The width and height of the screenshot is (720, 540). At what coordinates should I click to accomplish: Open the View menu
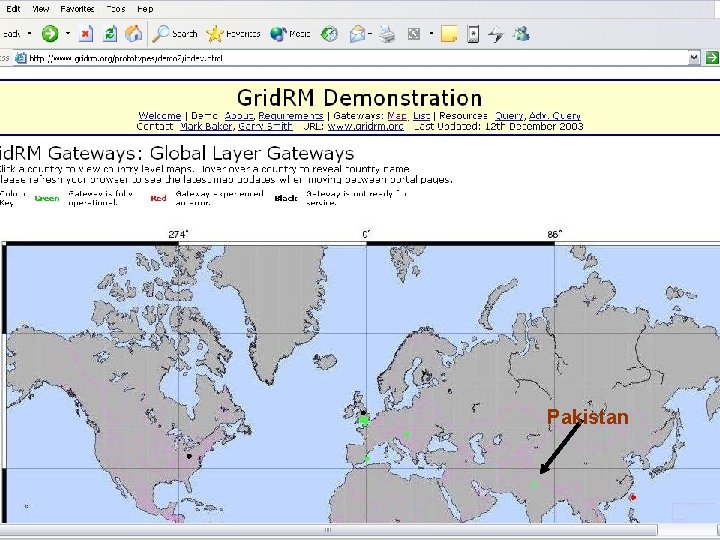pos(40,9)
